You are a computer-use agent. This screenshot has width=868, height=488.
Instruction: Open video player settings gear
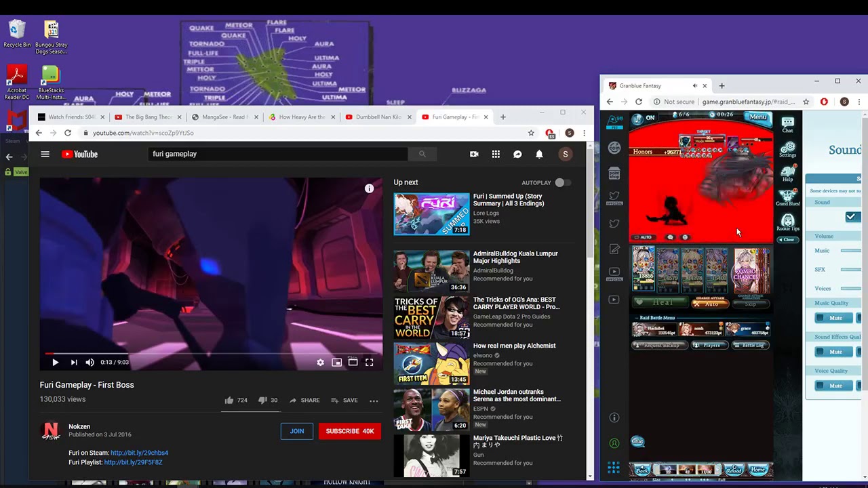pyautogui.click(x=321, y=362)
